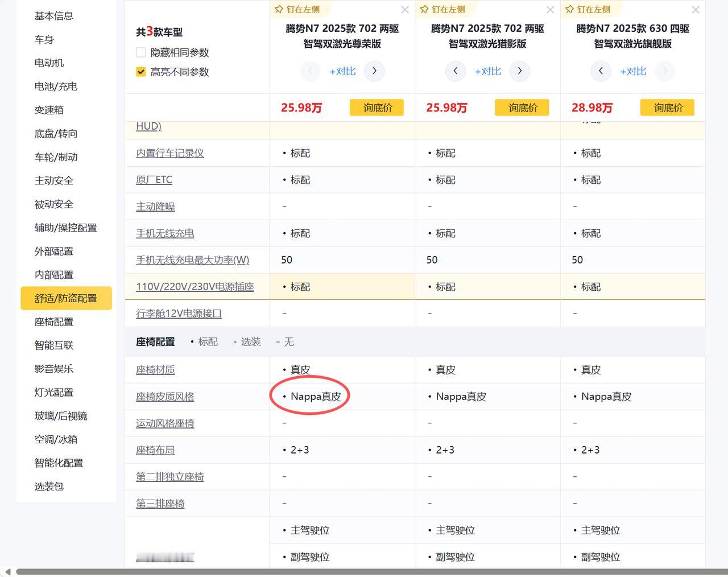This screenshot has height=577, width=728.
Task: Click the previous arrow under 猎影版
Action: pyautogui.click(x=456, y=71)
